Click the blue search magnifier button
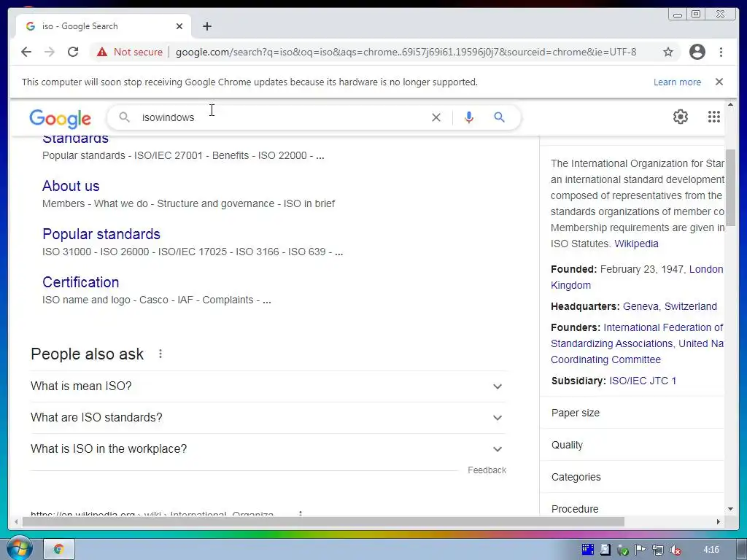This screenshot has width=747, height=560. 499,117
